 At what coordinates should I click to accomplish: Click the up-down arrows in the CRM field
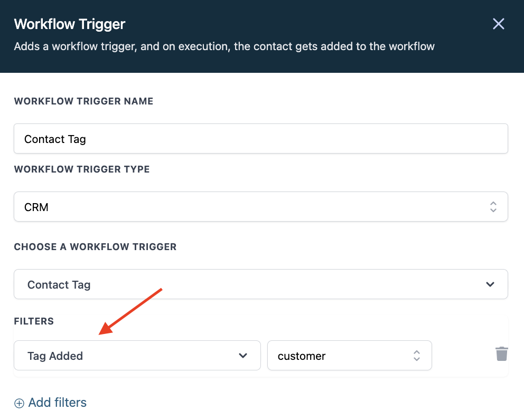493,207
